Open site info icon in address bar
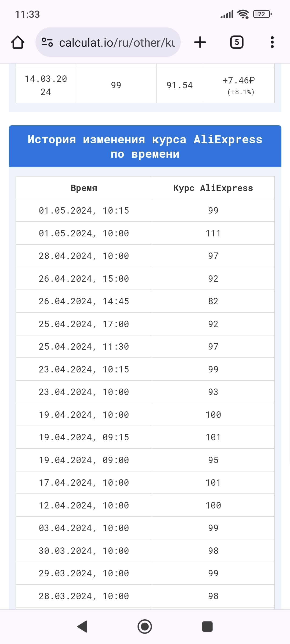The width and height of the screenshot is (290, 644). point(47,42)
